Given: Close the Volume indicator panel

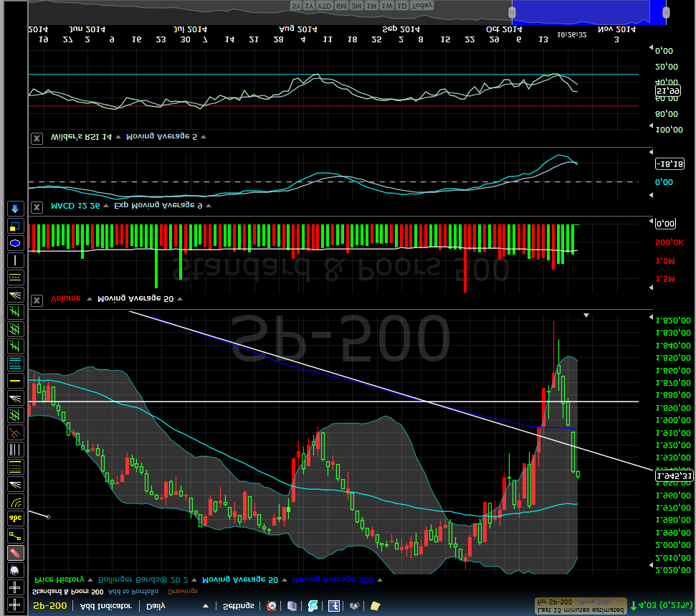Looking at the screenshot, I should pos(37,299).
